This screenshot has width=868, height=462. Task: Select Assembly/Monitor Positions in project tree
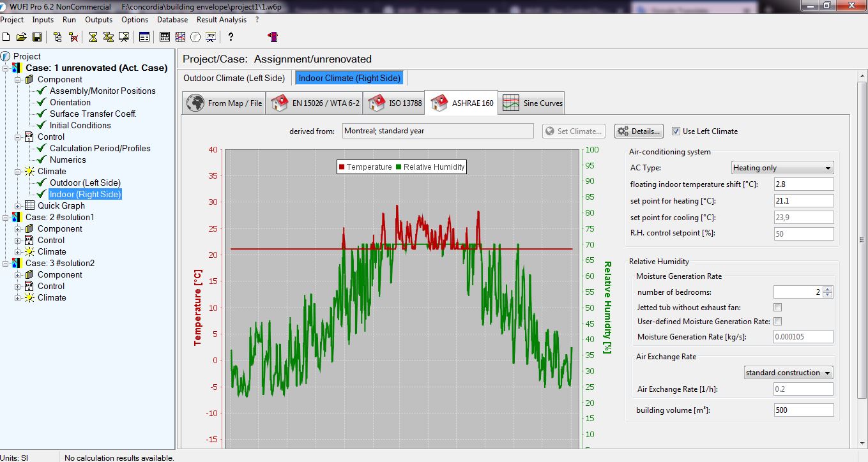[102, 91]
